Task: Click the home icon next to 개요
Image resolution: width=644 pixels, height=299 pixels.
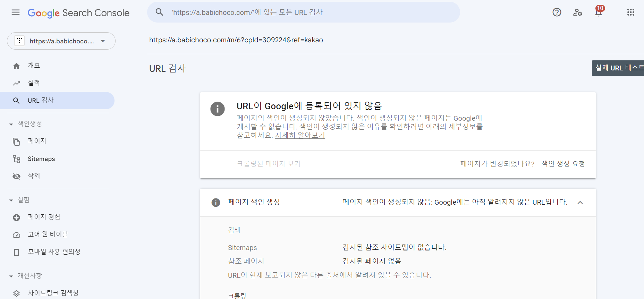Action: click(x=16, y=66)
